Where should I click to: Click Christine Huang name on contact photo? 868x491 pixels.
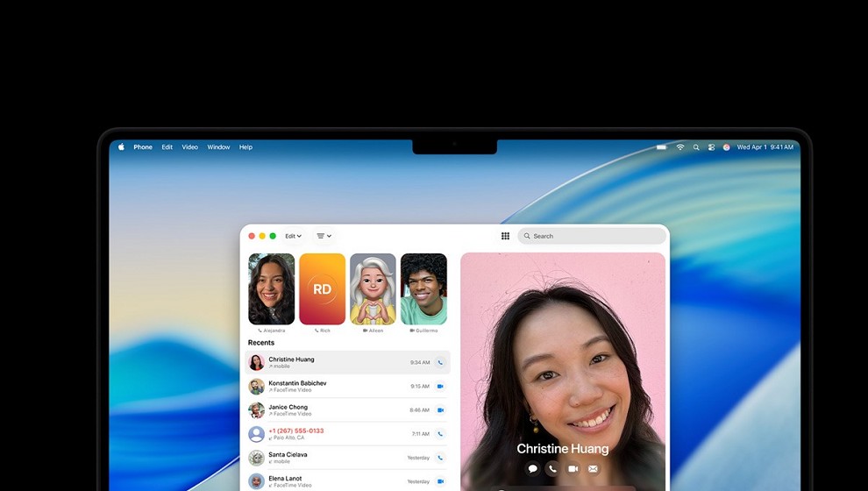(x=562, y=448)
